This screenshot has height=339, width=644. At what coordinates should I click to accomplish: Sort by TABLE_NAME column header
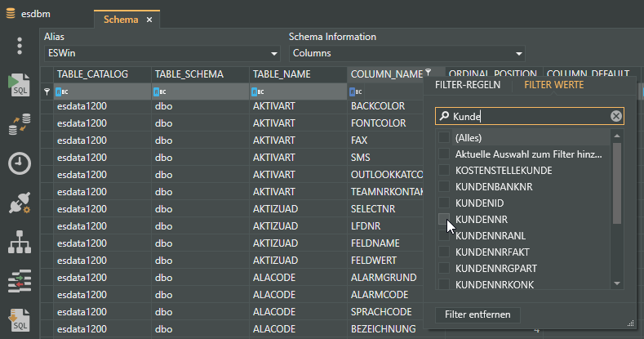298,74
